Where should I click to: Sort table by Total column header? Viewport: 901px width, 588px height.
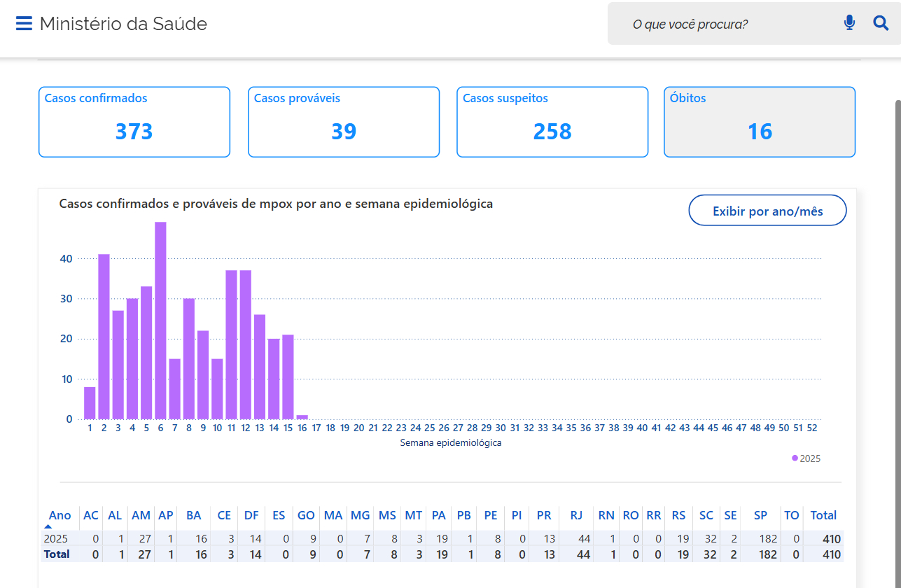(823, 515)
